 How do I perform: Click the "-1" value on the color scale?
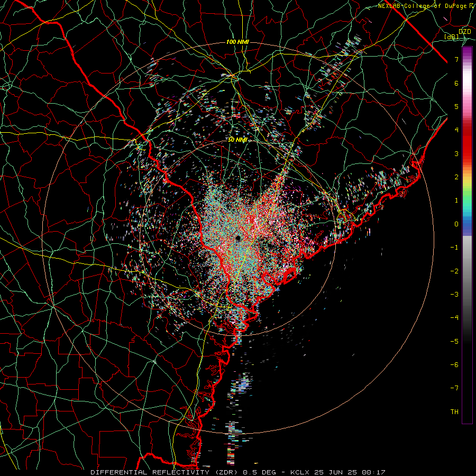point(454,248)
